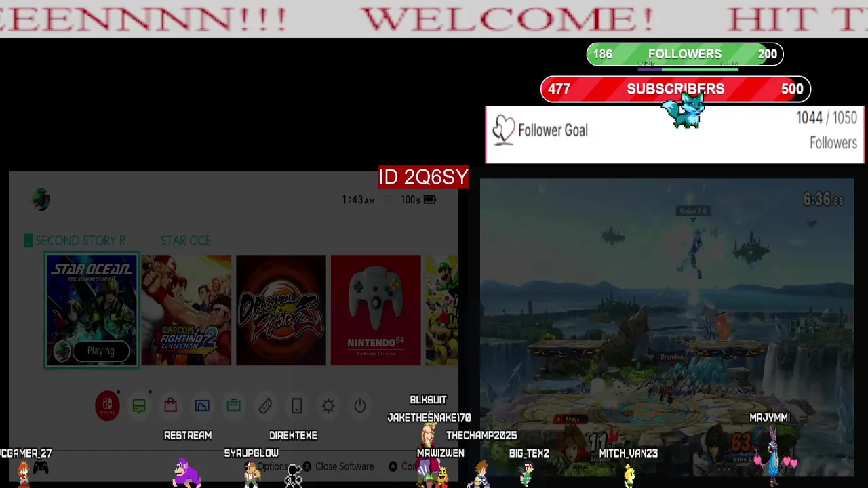Click the Smash Bros gameplay video panel
This screenshot has height=488, width=868.
pos(667,327)
